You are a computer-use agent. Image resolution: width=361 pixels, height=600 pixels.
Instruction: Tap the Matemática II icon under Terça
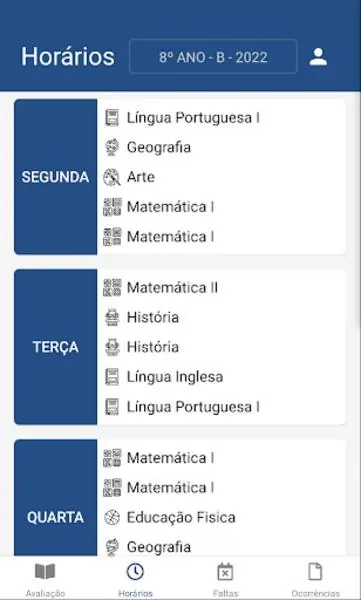(x=112, y=287)
